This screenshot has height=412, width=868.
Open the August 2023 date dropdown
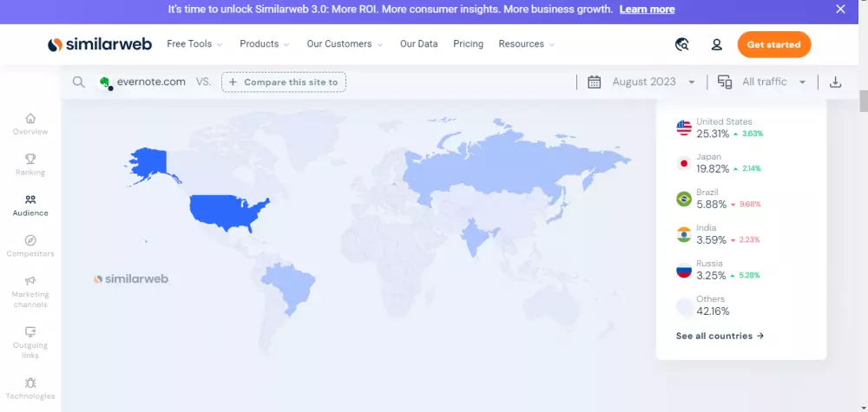[x=654, y=82]
